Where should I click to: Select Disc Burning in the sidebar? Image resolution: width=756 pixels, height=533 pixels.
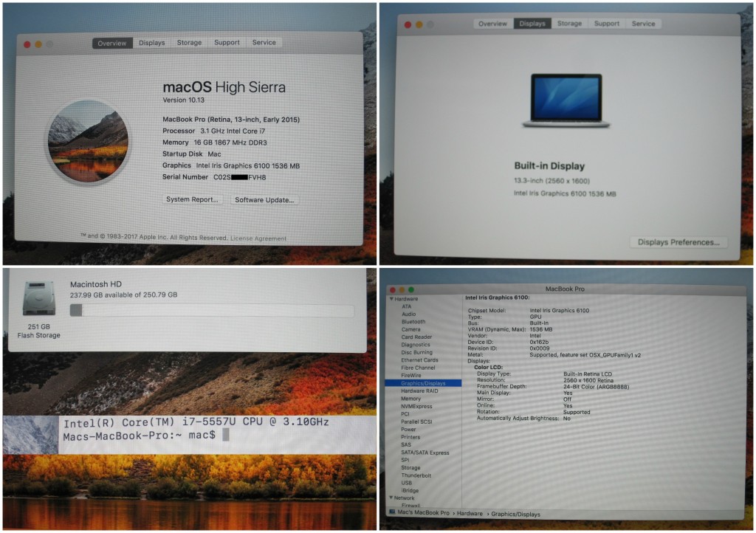417,353
